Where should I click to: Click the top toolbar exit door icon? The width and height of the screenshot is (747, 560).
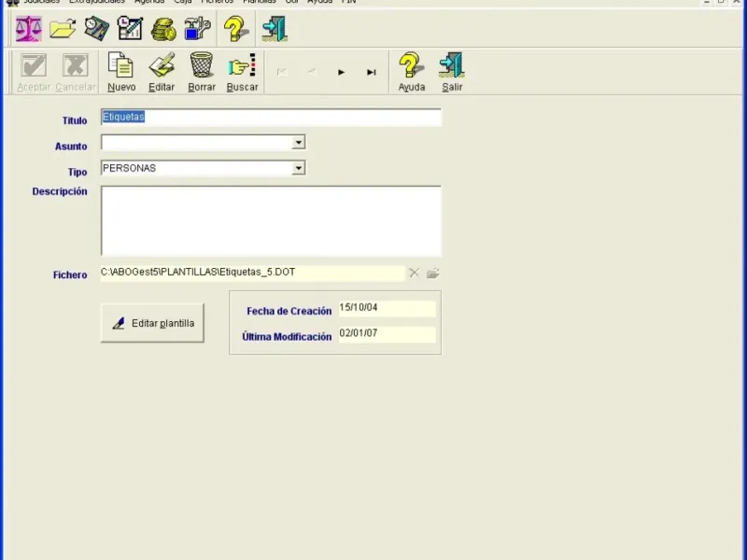coord(275,29)
